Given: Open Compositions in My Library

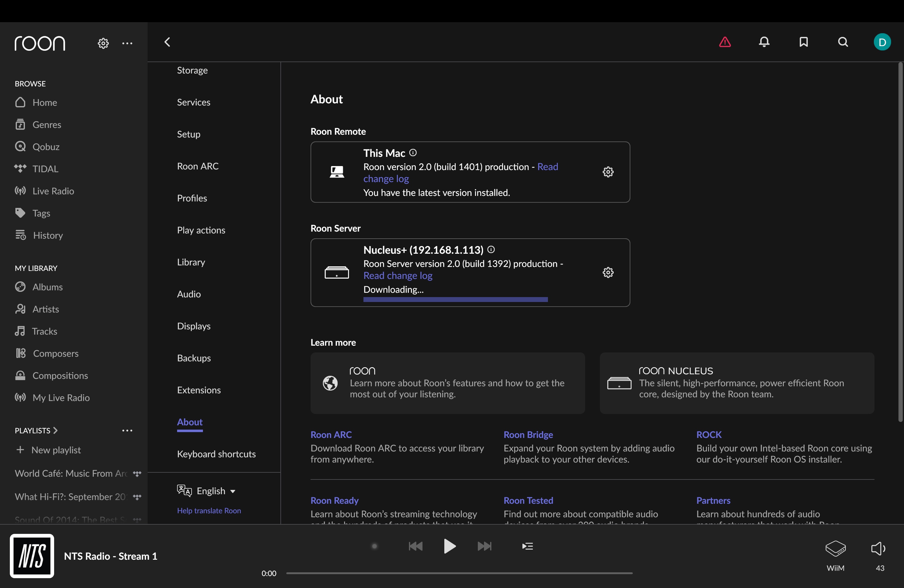Looking at the screenshot, I should point(51,375).
